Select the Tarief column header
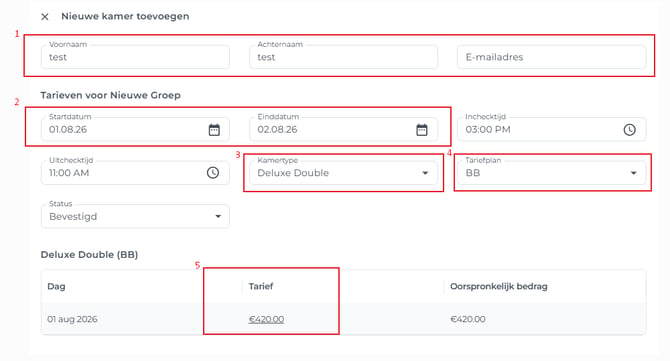670x361 pixels. (x=261, y=286)
